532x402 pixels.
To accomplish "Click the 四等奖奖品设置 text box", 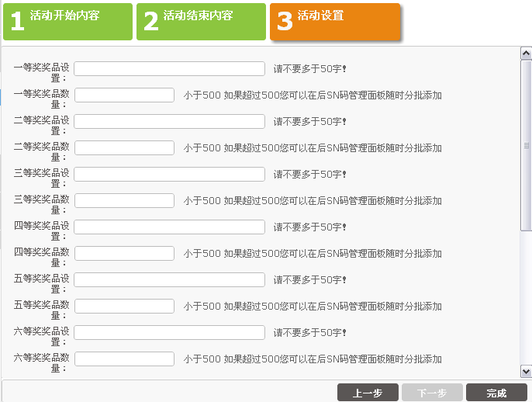I will click(169, 227).
